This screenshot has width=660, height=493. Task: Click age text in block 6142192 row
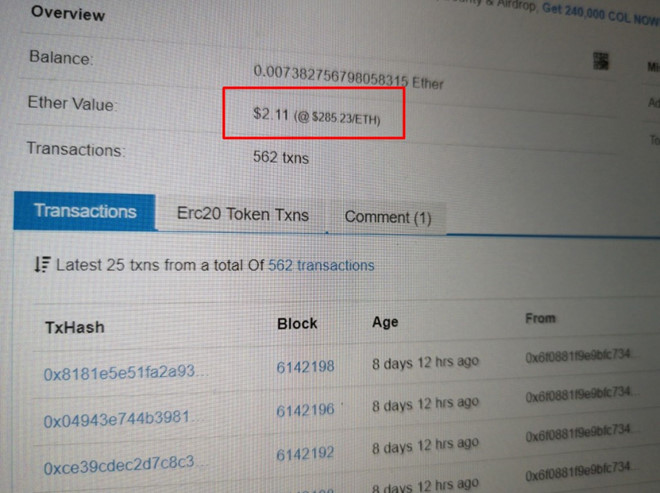[x=426, y=445]
